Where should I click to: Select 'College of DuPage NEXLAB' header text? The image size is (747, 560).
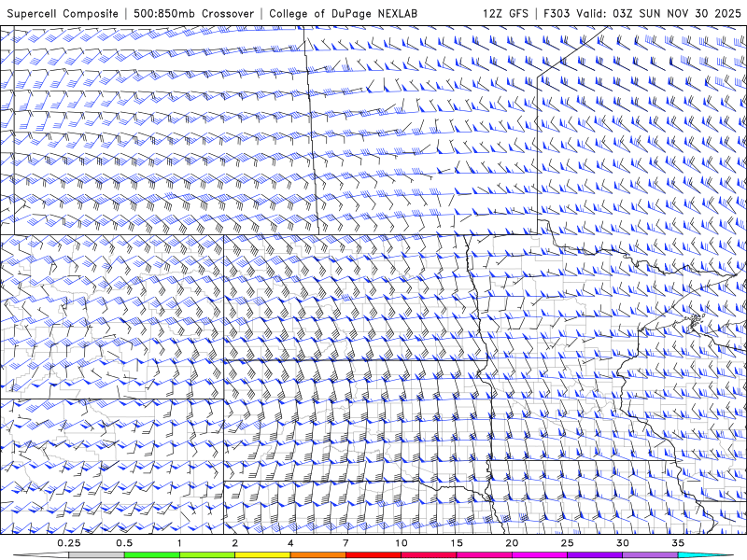coord(343,13)
